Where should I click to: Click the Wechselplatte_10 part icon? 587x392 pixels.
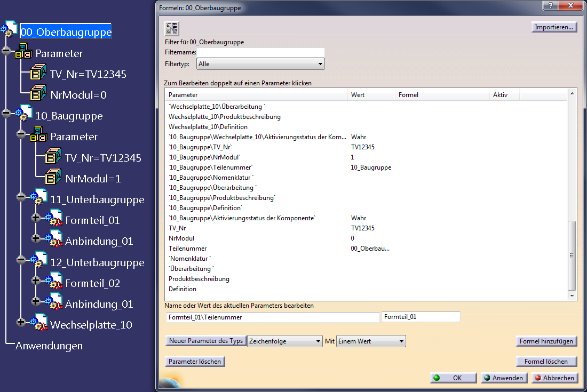click(x=39, y=323)
